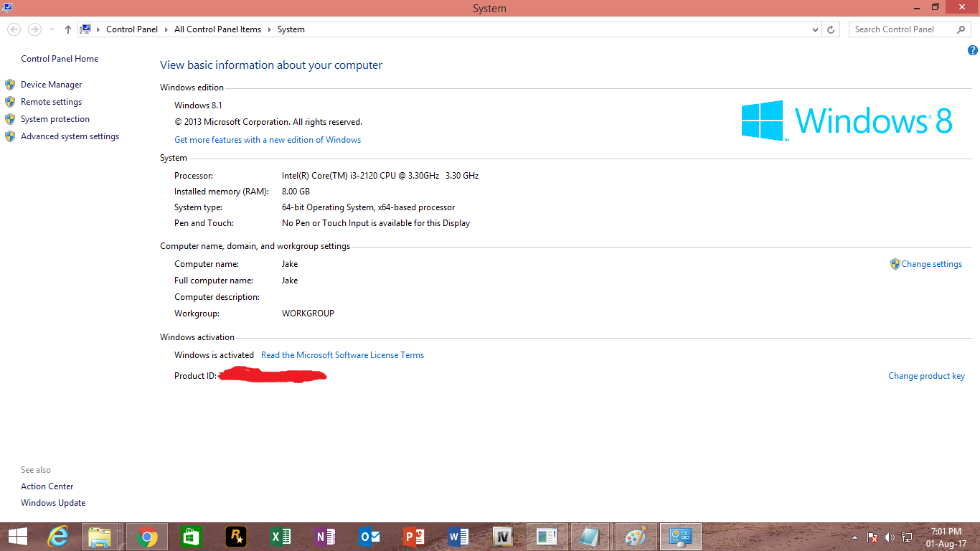This screenshot has width=980, height=551.
Task: Click the 'View basic information about your computer' heading
Action: 271,65
